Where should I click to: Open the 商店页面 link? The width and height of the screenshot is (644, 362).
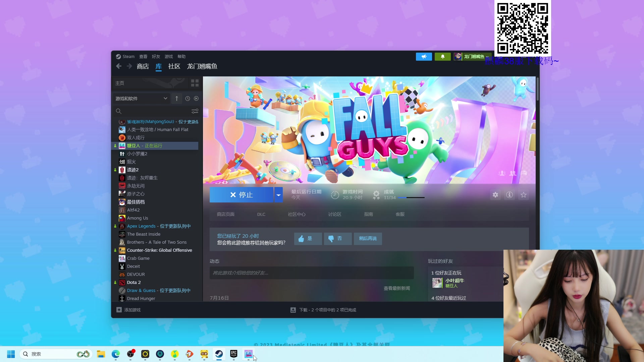(x=226, y=215)
